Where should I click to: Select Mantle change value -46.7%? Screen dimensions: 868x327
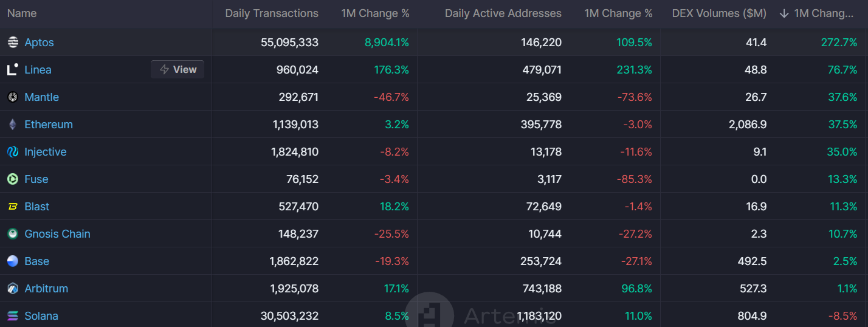(390, 97)
